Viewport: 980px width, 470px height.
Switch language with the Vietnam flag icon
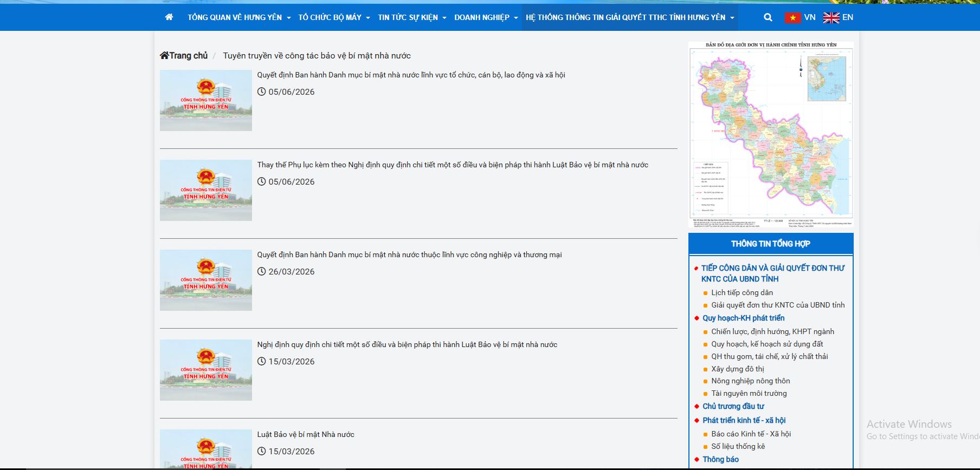(792, 17)
